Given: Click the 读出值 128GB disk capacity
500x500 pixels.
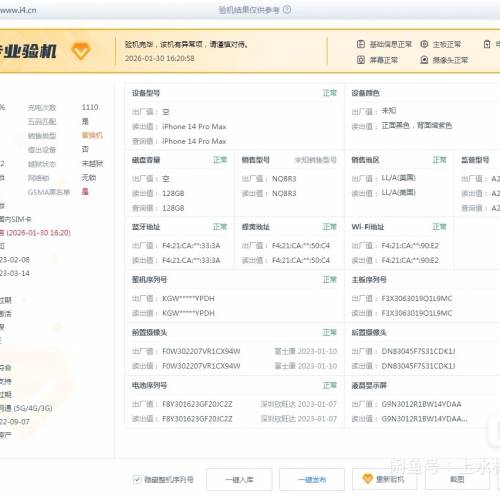Looking at the screenshot, I should (173, 194).
